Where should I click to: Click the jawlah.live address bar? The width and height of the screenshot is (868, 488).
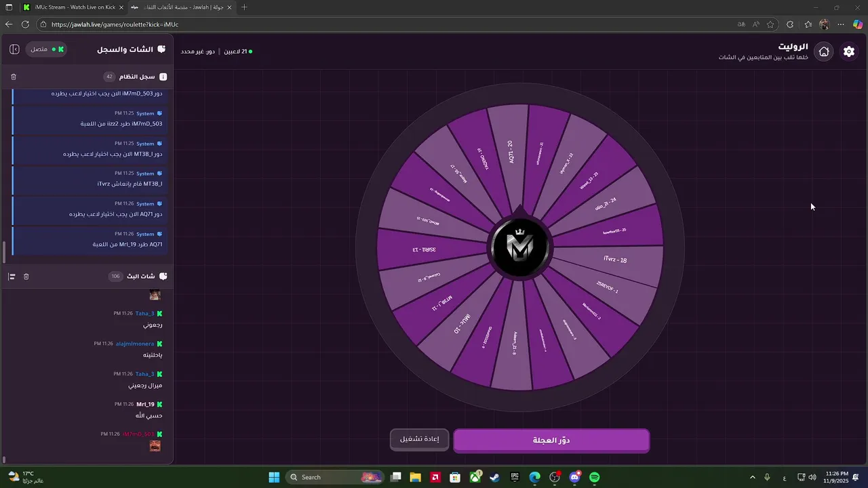[x=387, y=24]
